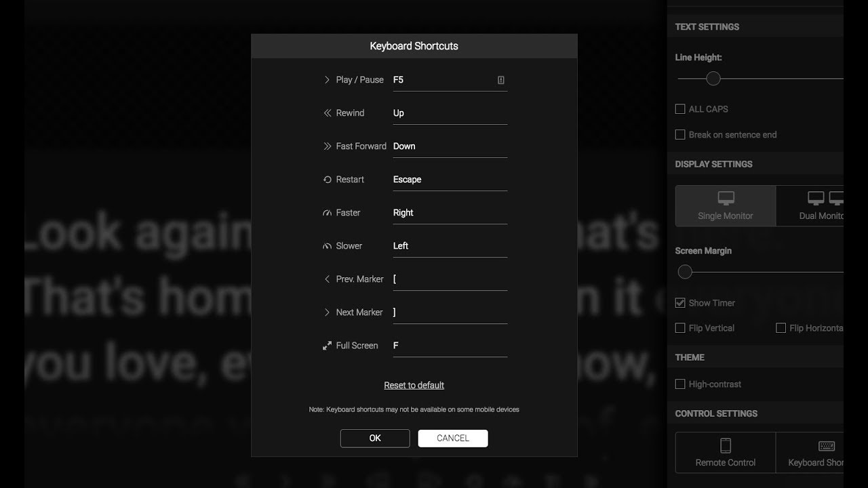The height and width of the screenshot is (488, 868).
Task: Click the Remote Control phone icon
Action: tap(725, 446)
